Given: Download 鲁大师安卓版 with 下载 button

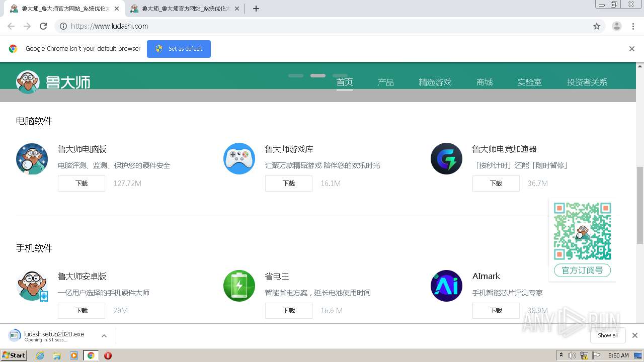Looking at the screenshot, I should pyautogui.click(x=82, y=311).
